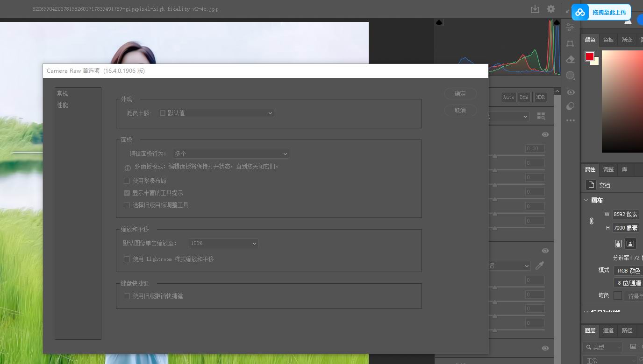Click the cream background color swatch
643x364 pixels.
pos(596,62)
